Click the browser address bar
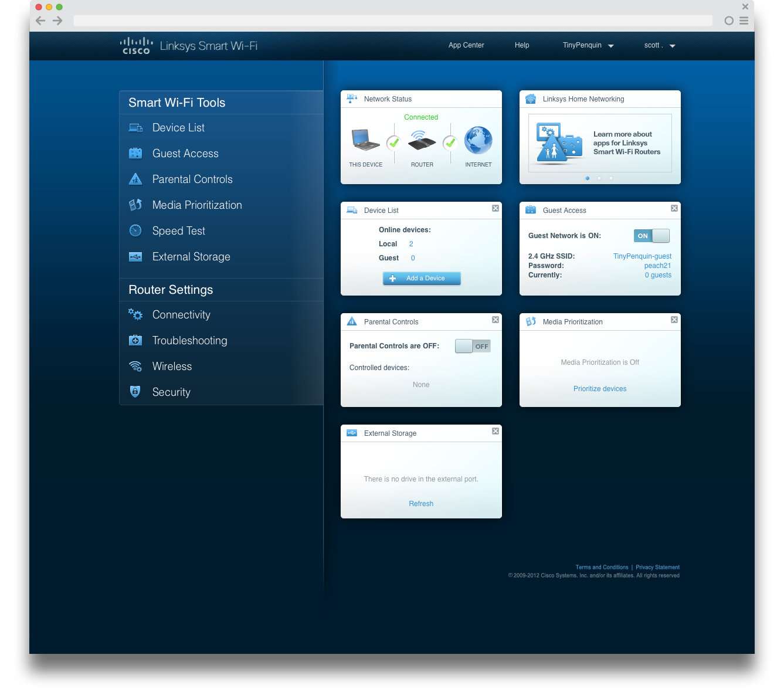The width and height of the screenshot is (784, 692). point(393,21)
